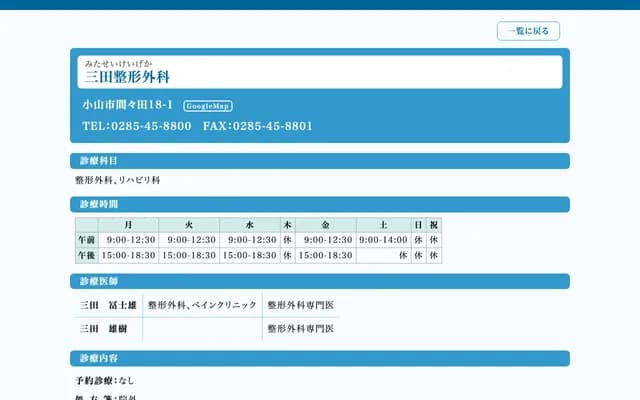The image size is (640, 400).
Task: Click the 月 column header
Action: [128, 225]
